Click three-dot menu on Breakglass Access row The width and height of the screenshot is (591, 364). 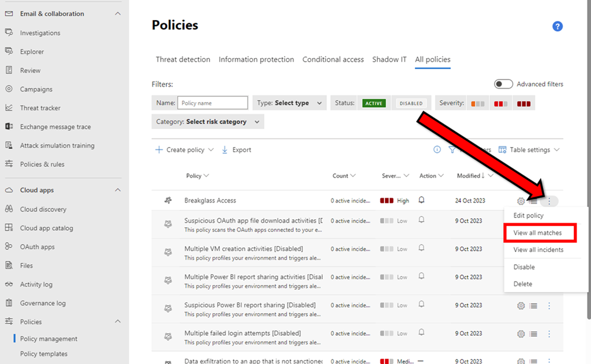(549, 201)
